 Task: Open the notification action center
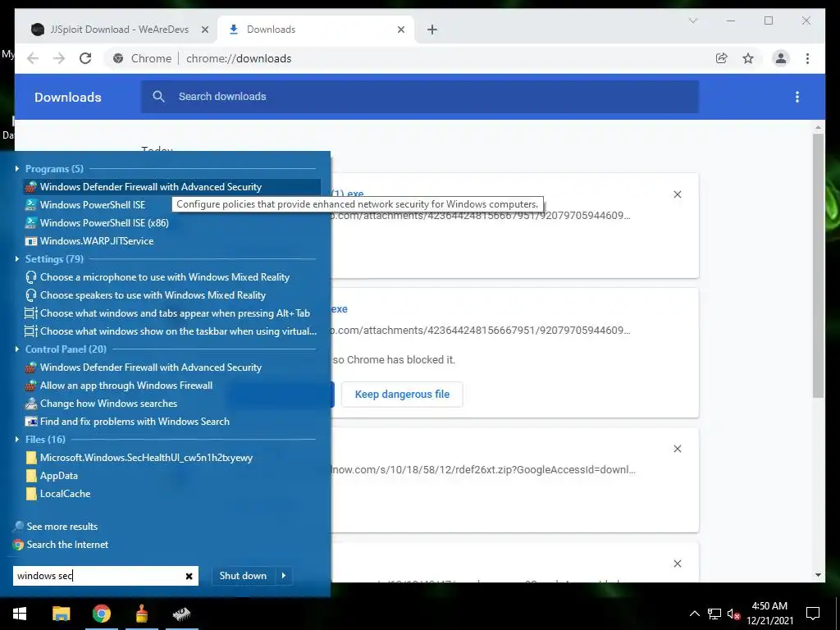[813, 614]
